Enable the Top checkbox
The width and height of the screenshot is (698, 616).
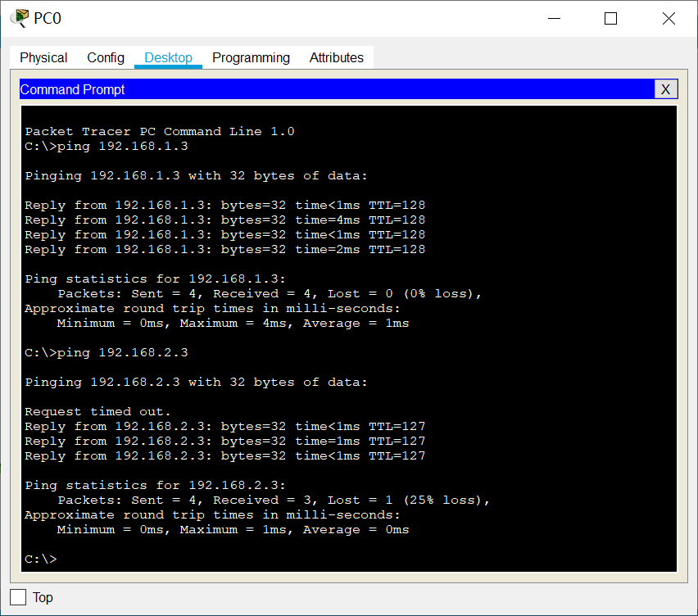tap(18, 597)
